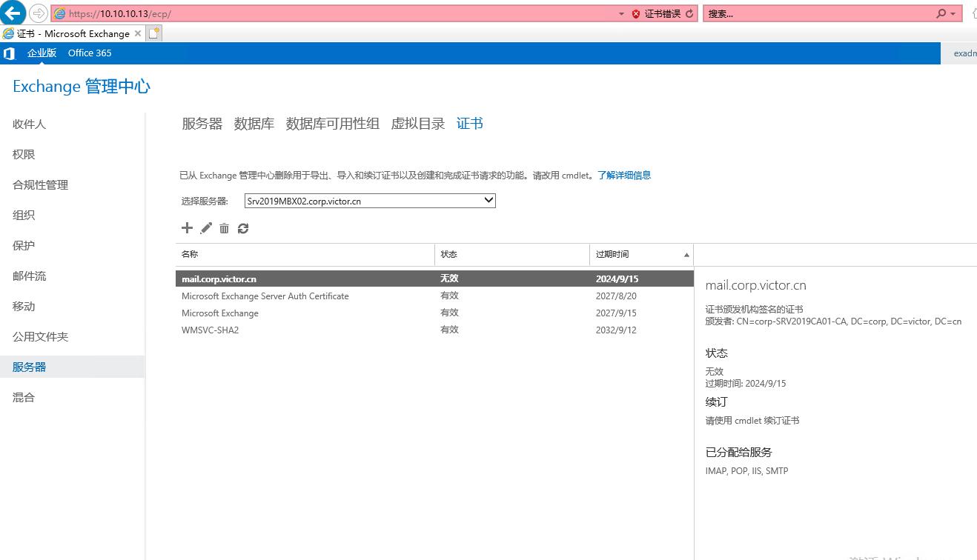Viewport: 977px width, 560px height.
Task: Click the exadm account name top right
Action: coord(964,53)
